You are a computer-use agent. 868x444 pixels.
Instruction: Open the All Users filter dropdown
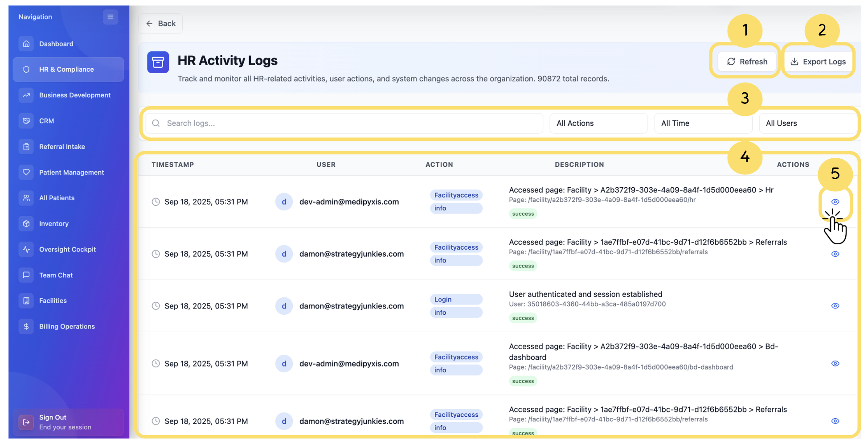pos(807,123)
